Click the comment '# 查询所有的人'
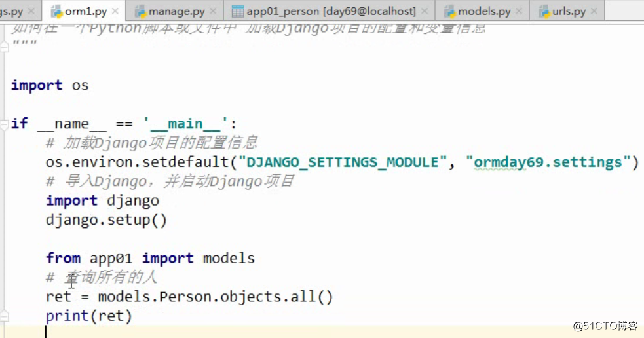The width and height of the screenshot is (644, 338). (x=102, y=277)
